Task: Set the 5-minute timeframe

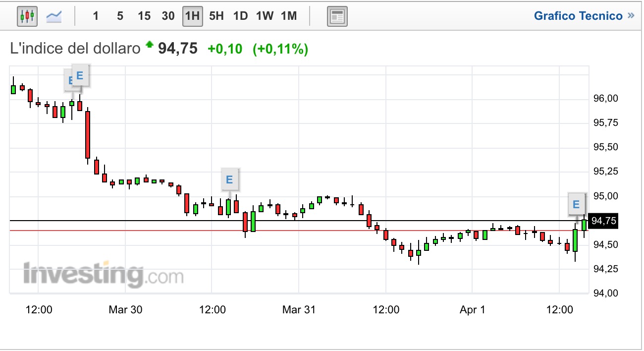Action: (120, 16)
